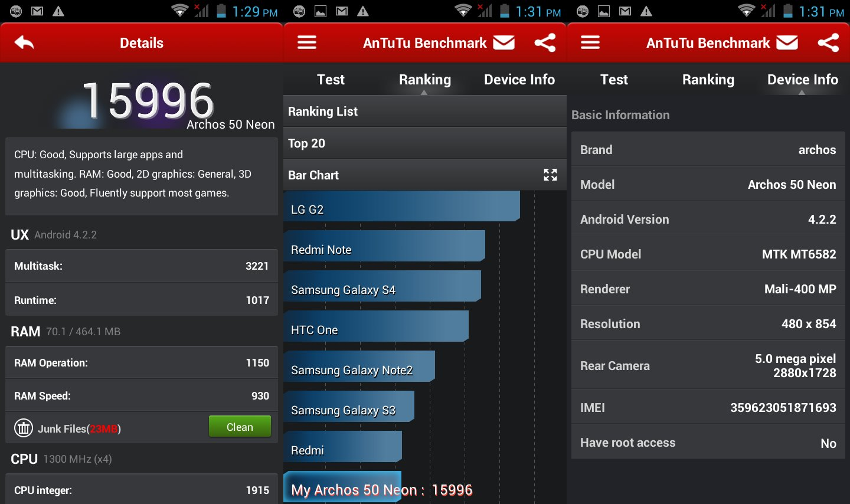
Task: Open the Ranking List entry
Action: coord(425,112)
